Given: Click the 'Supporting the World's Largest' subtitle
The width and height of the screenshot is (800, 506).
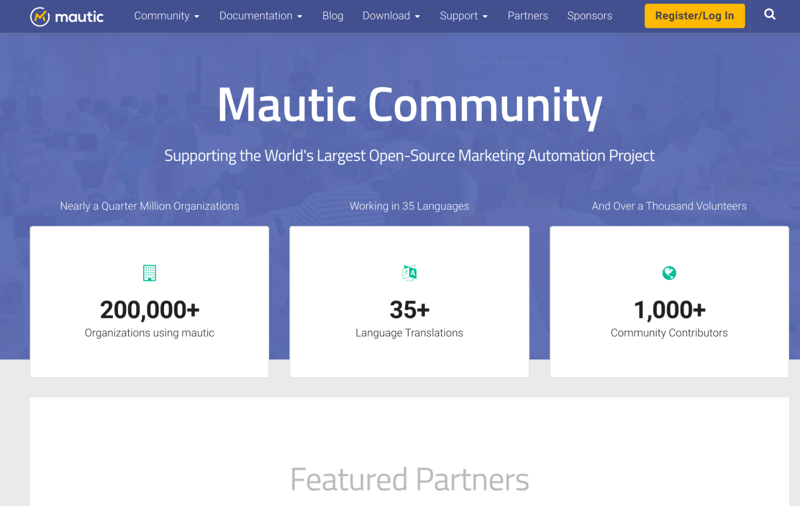Looking at the screenshot, I should click(409, 156).
